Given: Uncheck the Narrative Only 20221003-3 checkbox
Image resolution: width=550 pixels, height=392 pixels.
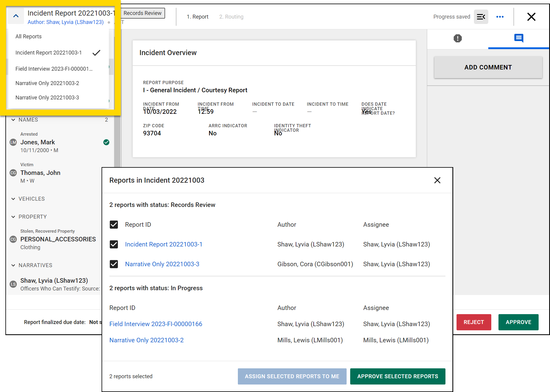Looking at the screenshot, I should tap(114, 264).
